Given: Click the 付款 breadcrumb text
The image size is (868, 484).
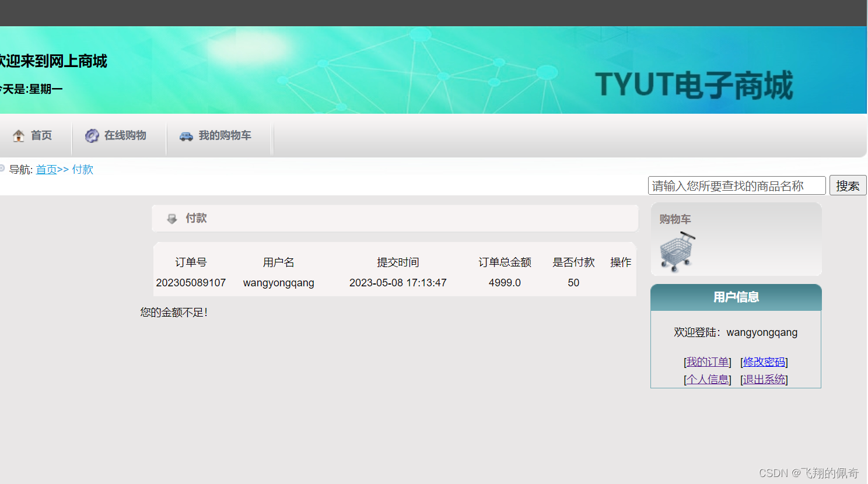Looking at the screenshot, I should (83, 169).
